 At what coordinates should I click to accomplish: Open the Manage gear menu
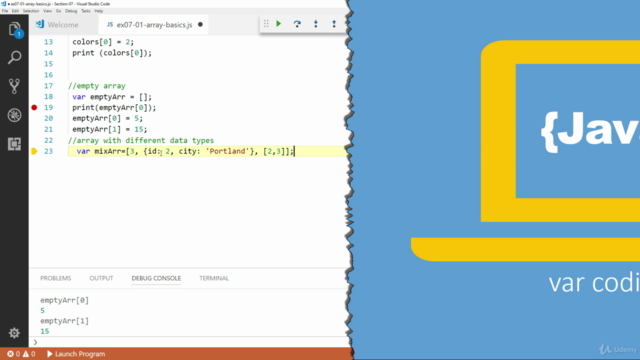tap(14, 333)
